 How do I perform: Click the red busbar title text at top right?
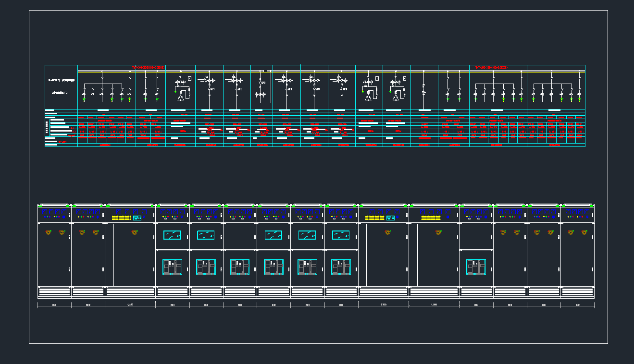pyautogui.click(x=491, y=68)
